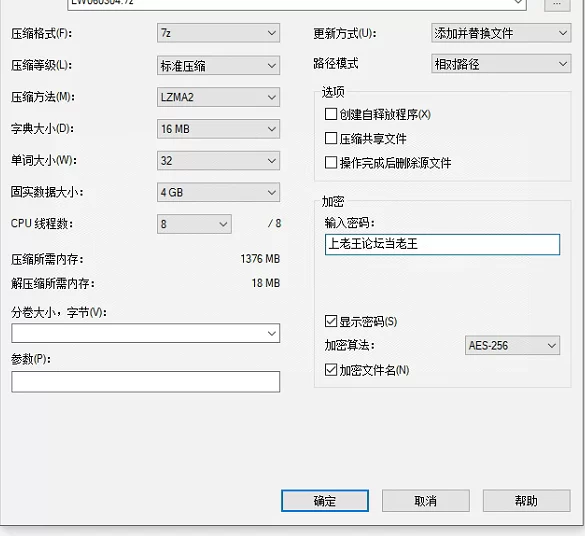Open the 字典大小 16 MB dropdown

point(218,129)
